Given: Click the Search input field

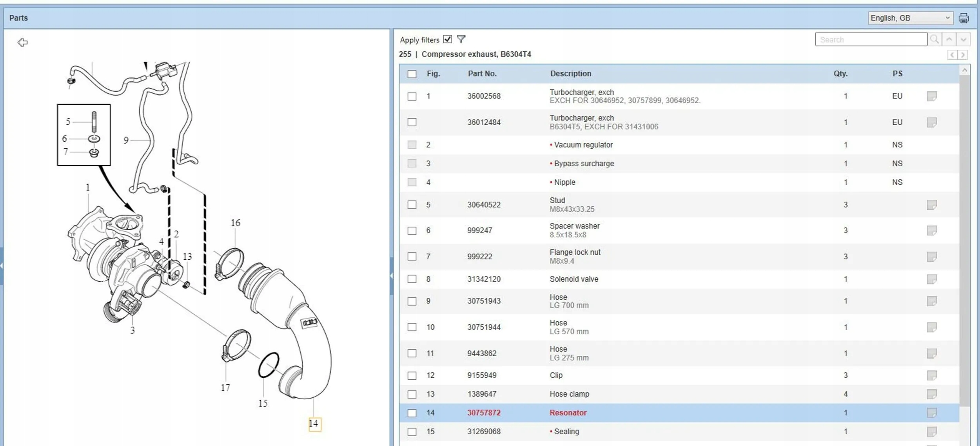Looking at the screenshot, I should 871,39.
